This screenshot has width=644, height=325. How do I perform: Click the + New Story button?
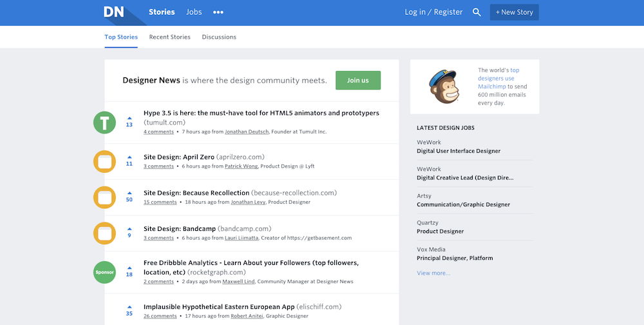pos(514,12)
